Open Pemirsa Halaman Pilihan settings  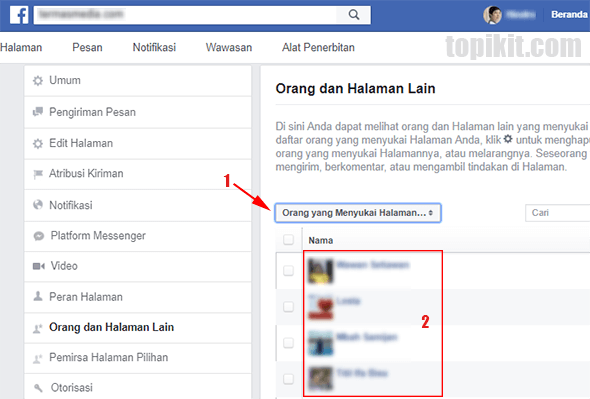(x=138, y=358)
